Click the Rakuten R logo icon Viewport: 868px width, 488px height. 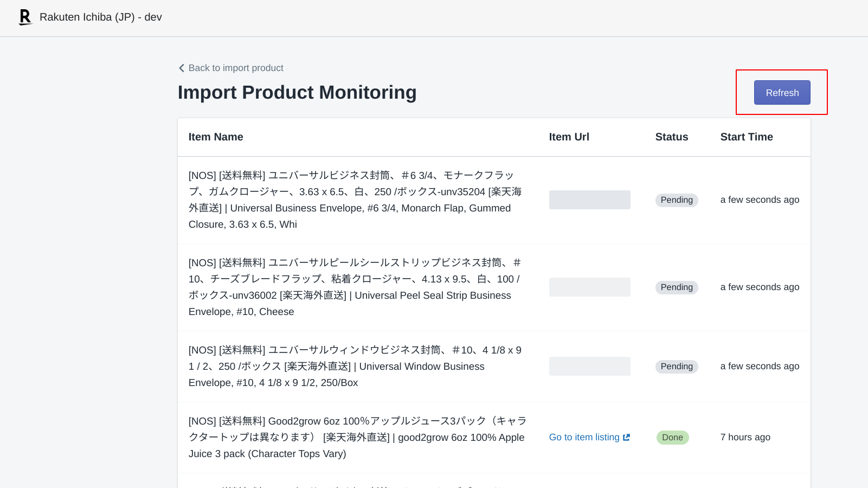pos(25,17)
